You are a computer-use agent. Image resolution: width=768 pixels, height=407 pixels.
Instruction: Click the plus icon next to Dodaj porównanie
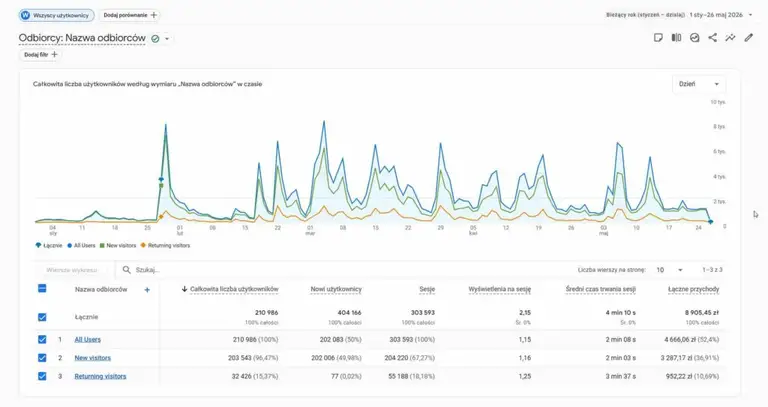154,15
